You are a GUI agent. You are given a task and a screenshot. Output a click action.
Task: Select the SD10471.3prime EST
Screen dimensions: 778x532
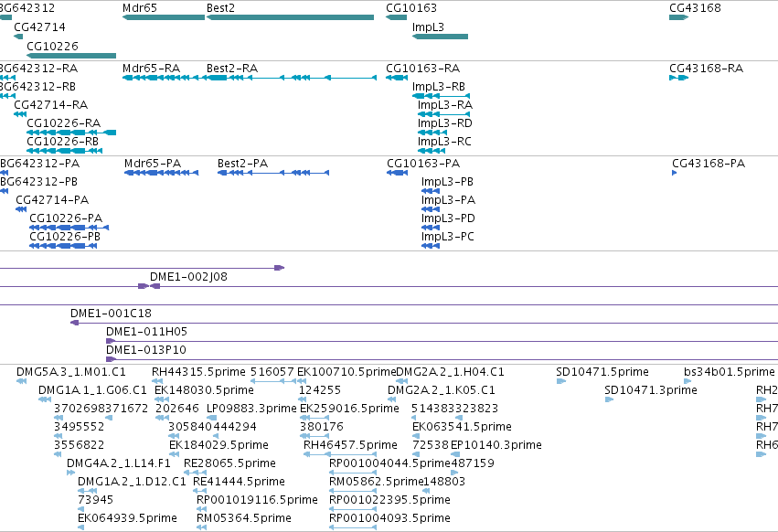tap(609, 399)
